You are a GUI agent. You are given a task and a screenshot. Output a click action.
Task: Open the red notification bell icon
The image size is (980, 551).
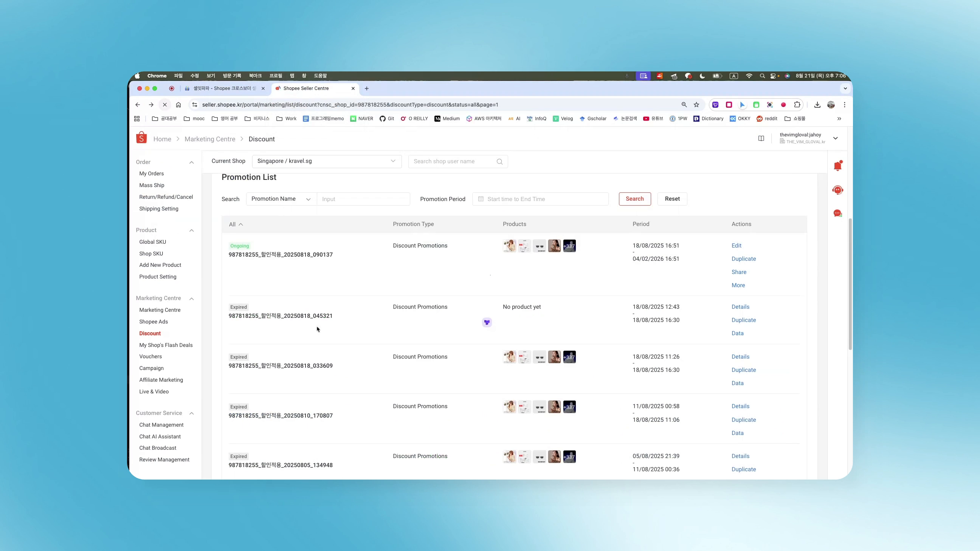point(837,166)
